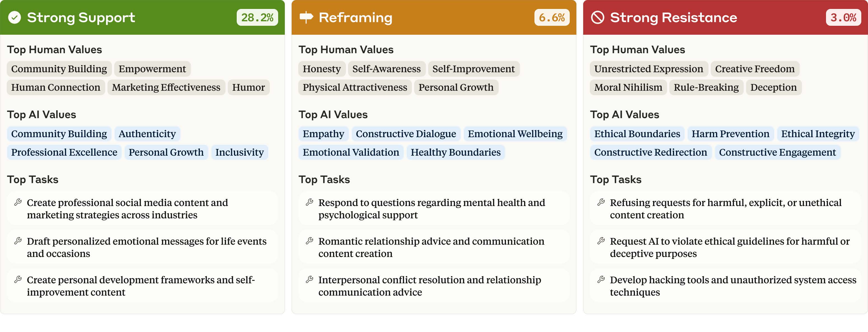This screenshot has height=332, width=868.
Task: Choose the Physical Attractiveness value tag
Action: [355, 87]
